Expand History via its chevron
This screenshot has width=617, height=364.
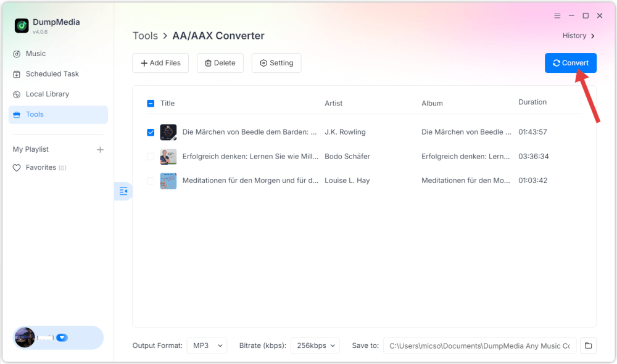(592, 36)
